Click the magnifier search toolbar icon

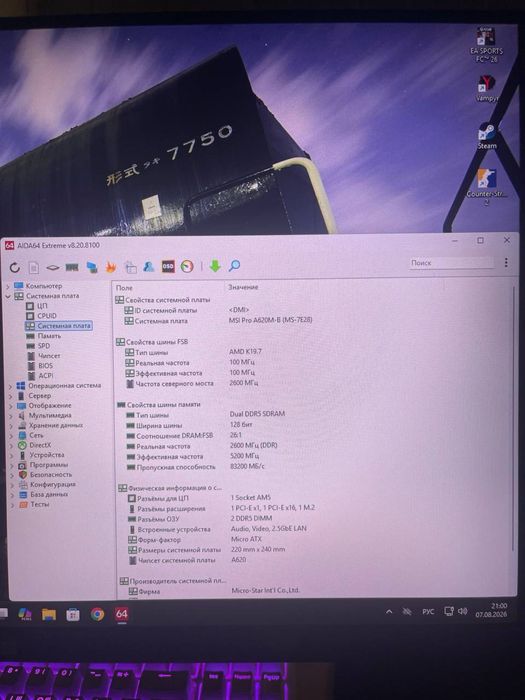(x=234, y=266)
